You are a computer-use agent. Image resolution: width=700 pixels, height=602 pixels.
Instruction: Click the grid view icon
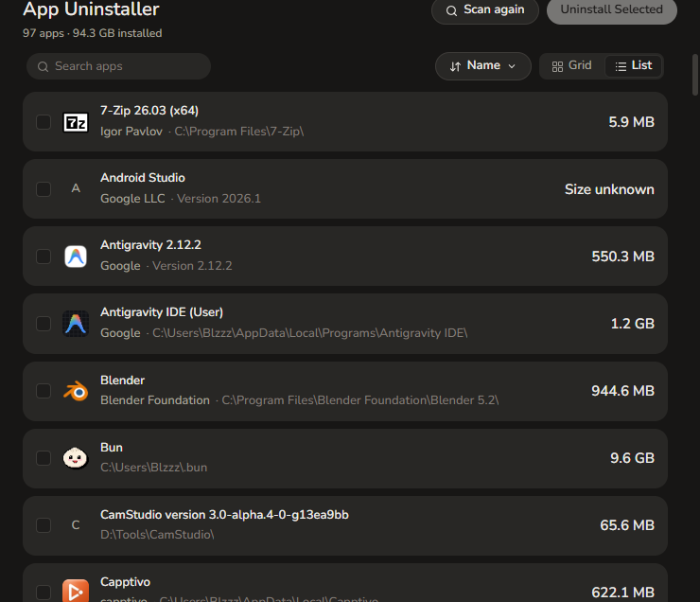click(557, 66)
